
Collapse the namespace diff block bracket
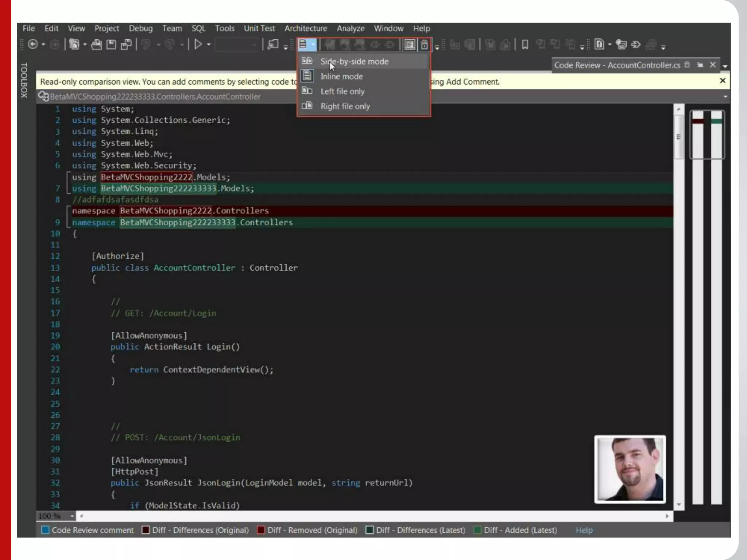(x=68, y=217)
